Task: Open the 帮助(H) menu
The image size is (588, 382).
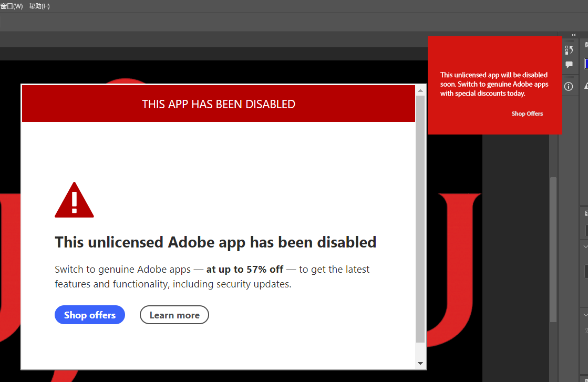Action: pos(39,6)
